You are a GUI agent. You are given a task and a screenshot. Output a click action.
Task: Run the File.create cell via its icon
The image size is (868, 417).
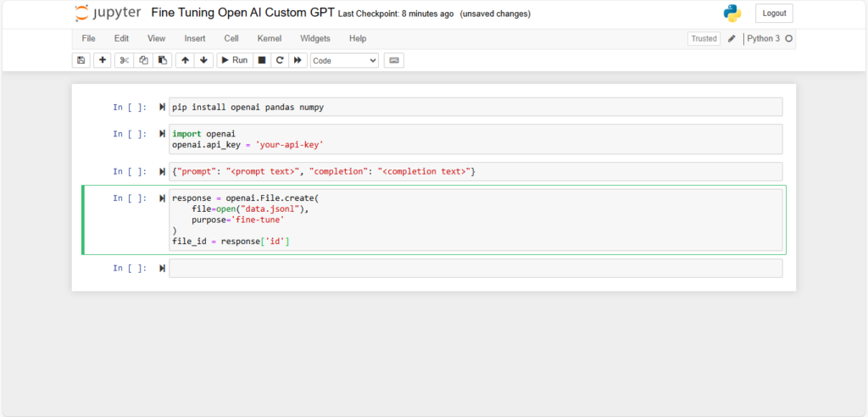point(162,198)
